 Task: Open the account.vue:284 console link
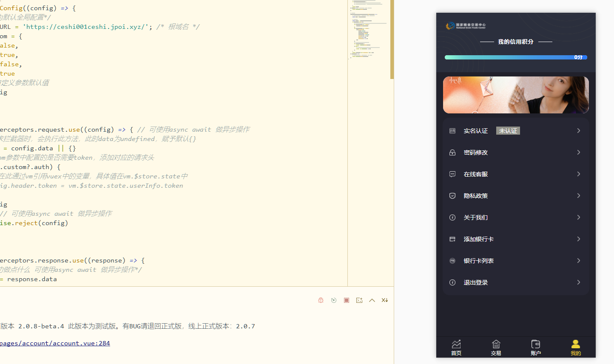click(x=55, y=343)
